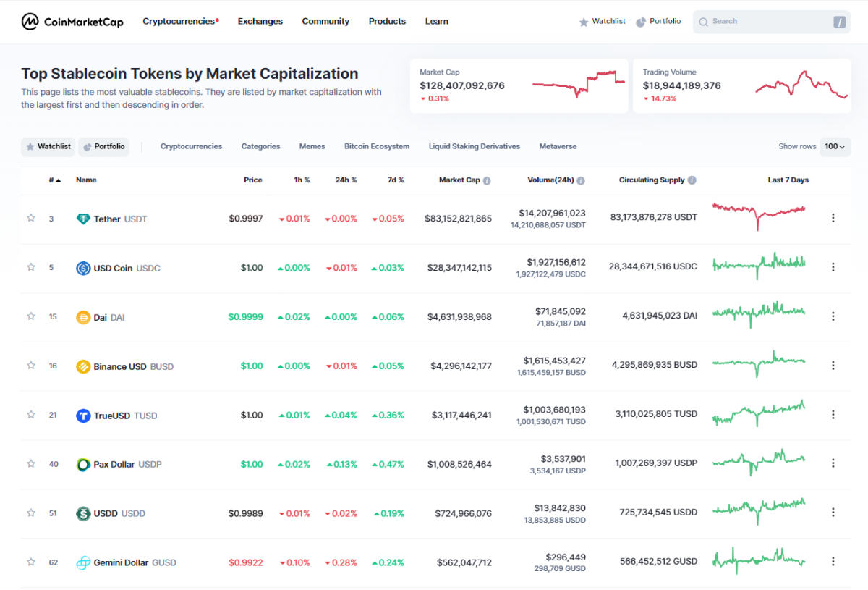Screen dimensions: 868x590
Task: Star USDD for watchlist
Action: pyautogui.click(x=31, y=513)
